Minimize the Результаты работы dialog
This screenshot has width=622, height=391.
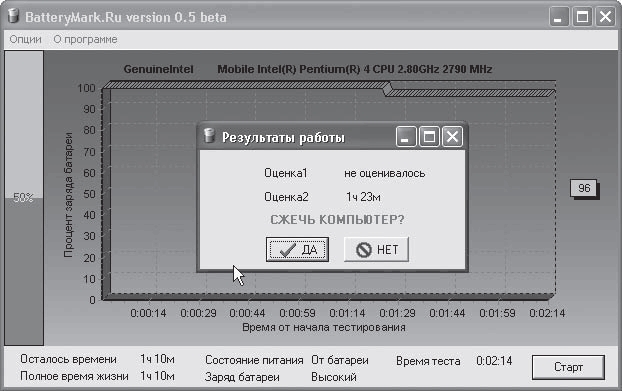coord(406,137)
